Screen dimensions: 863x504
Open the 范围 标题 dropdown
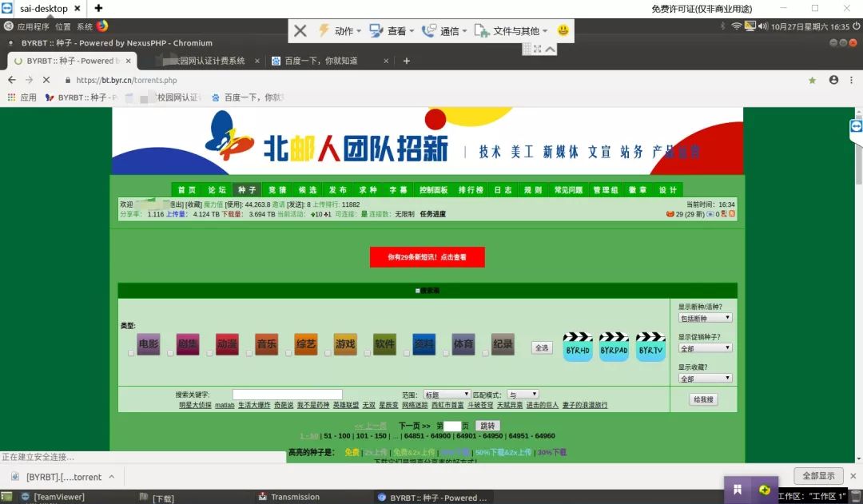tap(447, 395)
